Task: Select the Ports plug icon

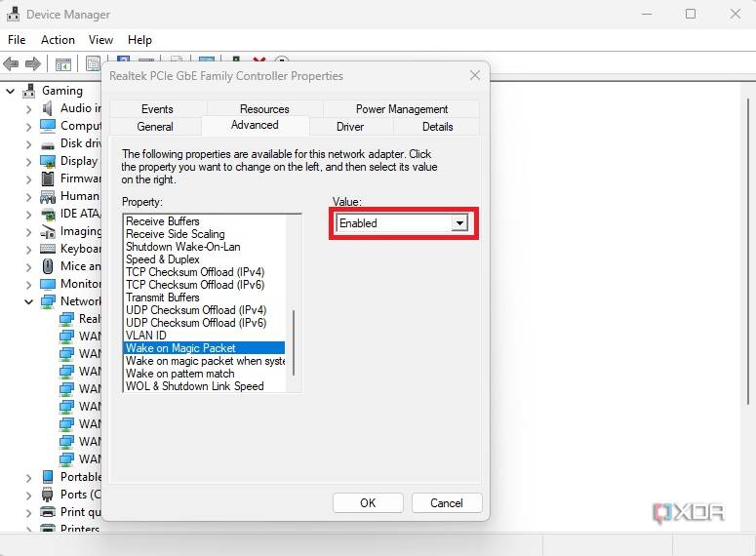Action: [x=48, y=495]
